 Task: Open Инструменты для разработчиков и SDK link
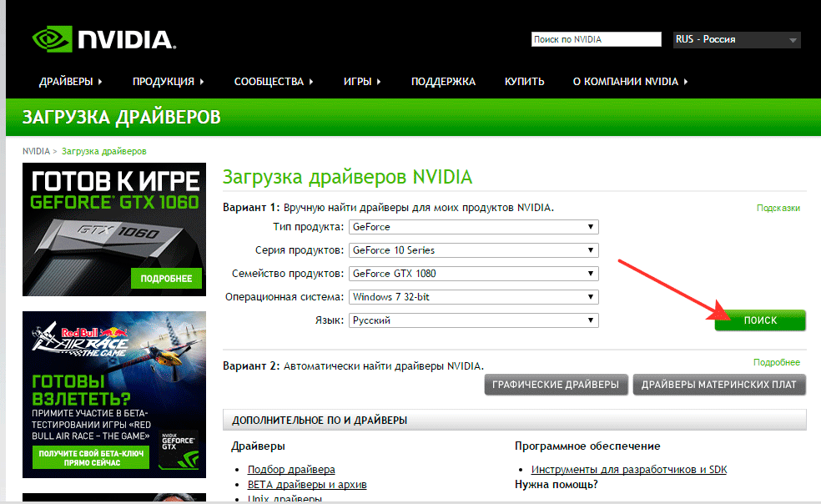629,470
